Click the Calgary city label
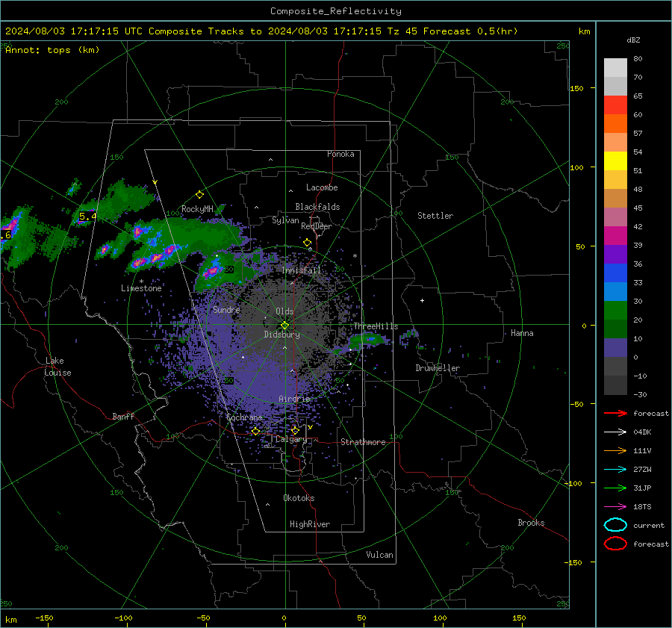672x628 pixels. point(291,439)
